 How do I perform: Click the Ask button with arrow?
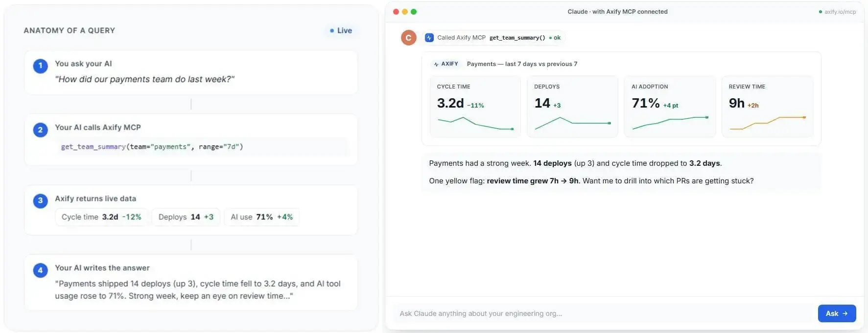coord(837,313)
